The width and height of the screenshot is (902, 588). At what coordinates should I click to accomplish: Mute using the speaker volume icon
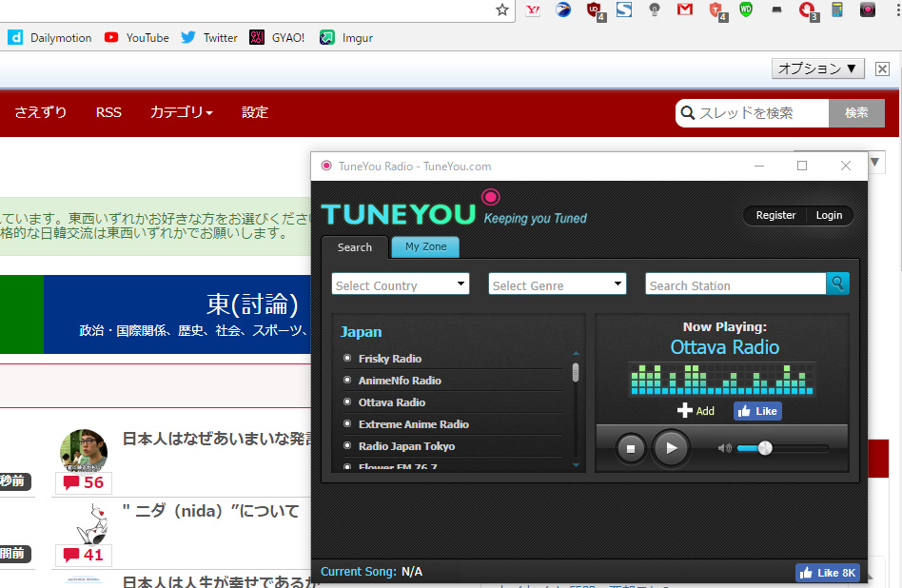click(724, 448)
